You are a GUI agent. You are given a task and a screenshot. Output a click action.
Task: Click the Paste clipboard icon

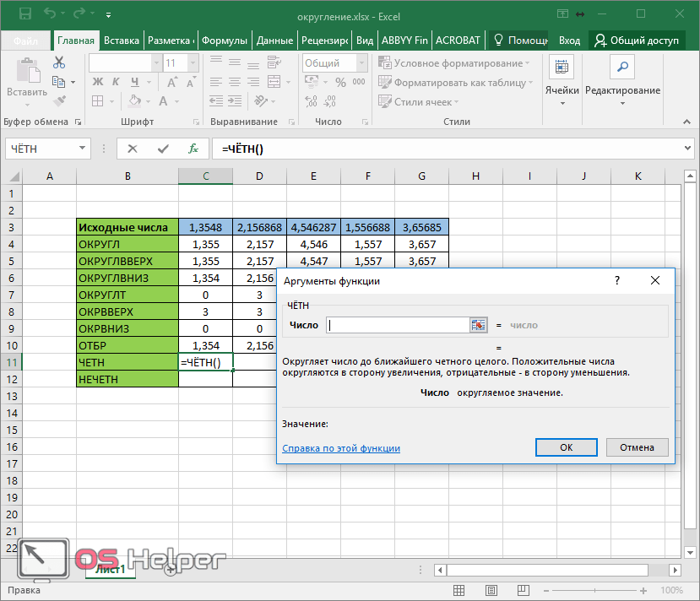pyautogui.click(x=28, y=71)
